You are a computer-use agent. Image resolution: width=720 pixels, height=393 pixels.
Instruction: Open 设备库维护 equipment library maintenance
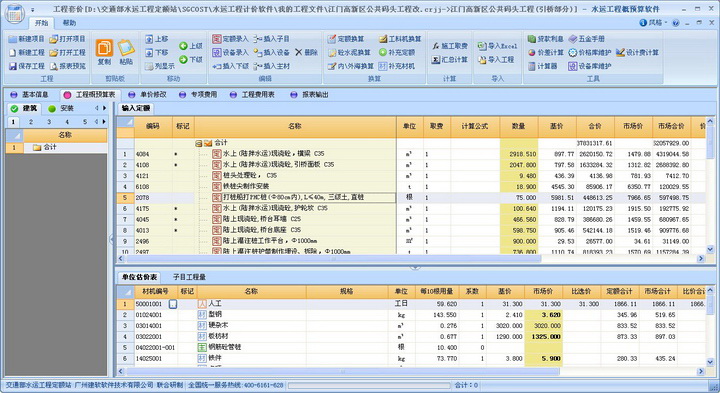pos(590,66)
